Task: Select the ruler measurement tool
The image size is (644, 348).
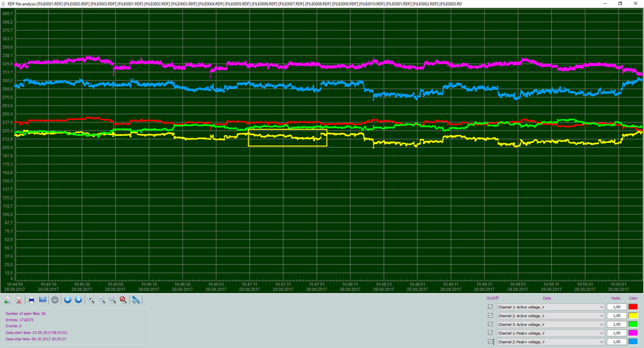Action: (136, 300)
